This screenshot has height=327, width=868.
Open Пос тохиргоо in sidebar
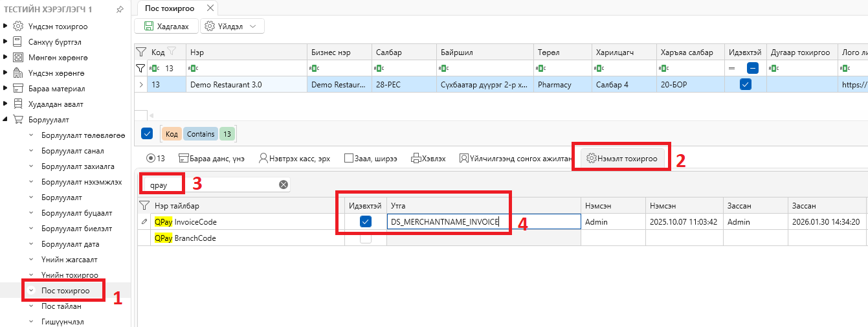coord(65,291)
